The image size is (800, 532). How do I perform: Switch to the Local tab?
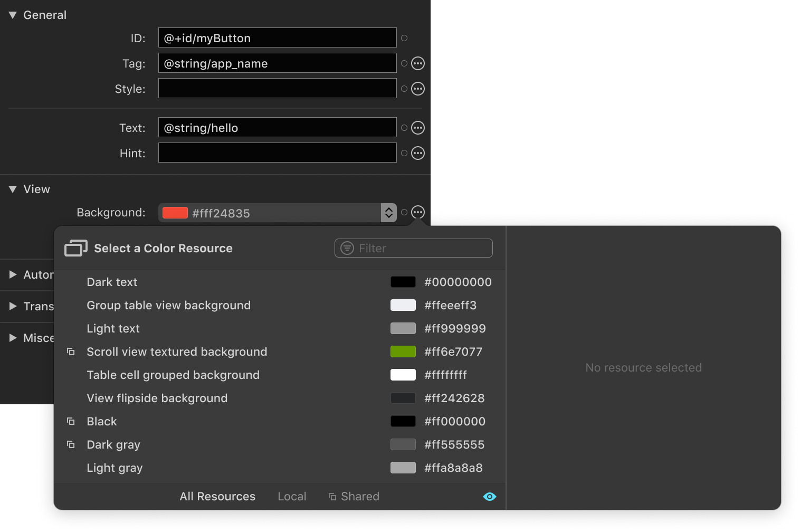point(292,496)
